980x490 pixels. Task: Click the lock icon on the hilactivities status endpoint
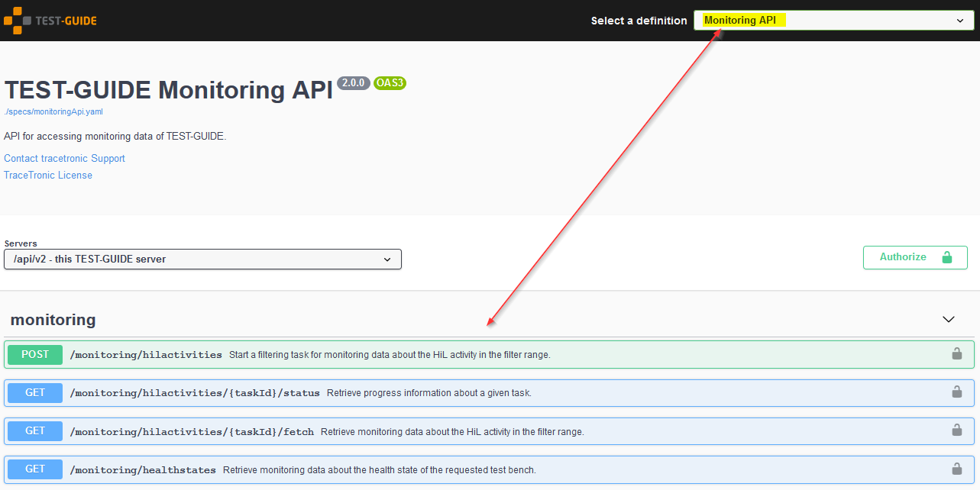tap(956, 392)
